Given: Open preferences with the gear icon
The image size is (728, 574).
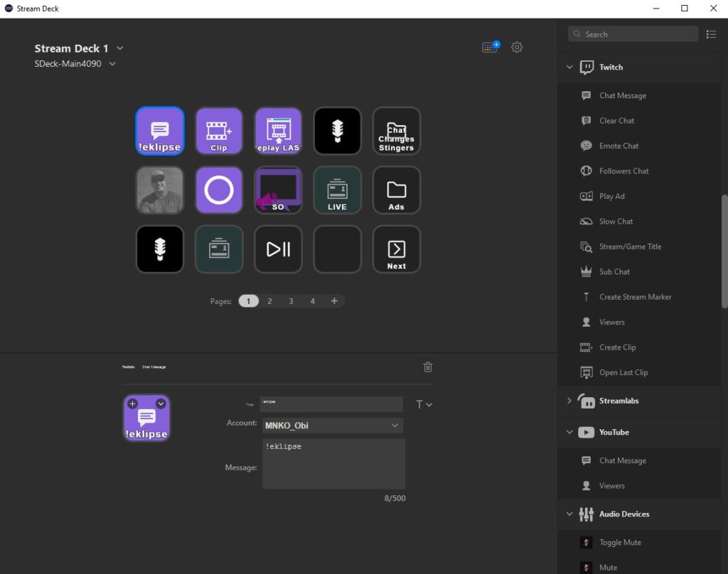Looking at the screenshot, I should click(x=517, y=47).
